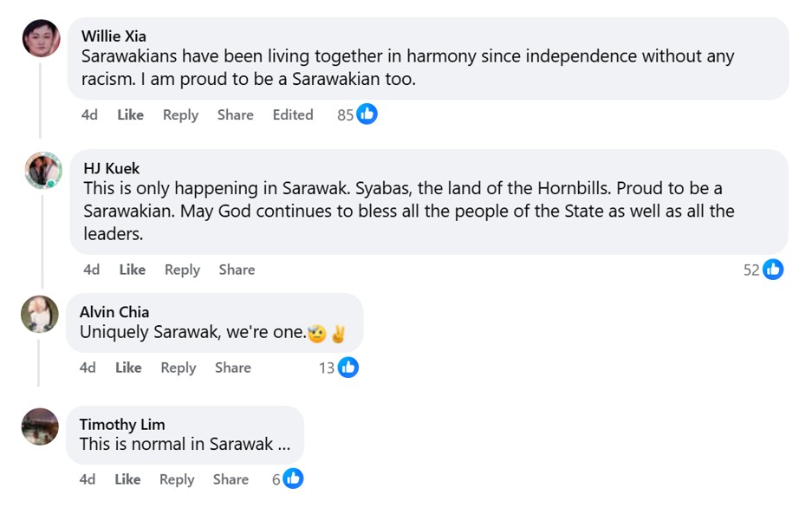The width and height of the screenshot is (812, 508).
Task: Reply to HJ Kuek's comment
Action: click(182, 270)
